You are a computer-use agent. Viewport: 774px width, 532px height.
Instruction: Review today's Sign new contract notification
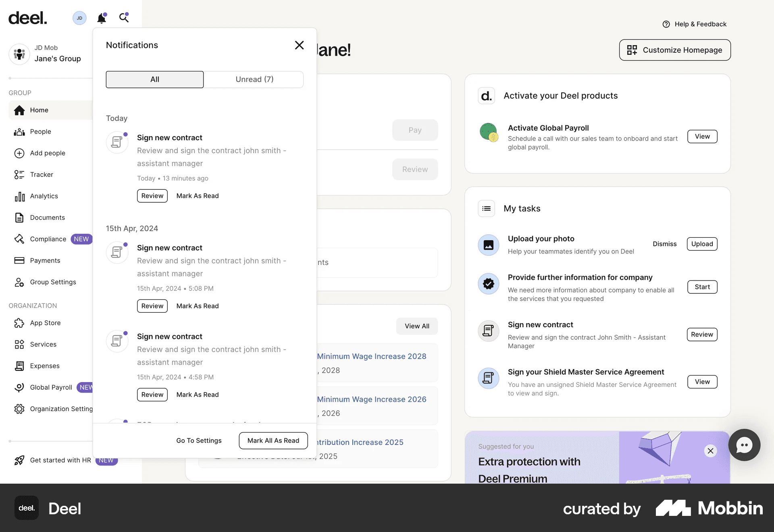coord(152,196)
